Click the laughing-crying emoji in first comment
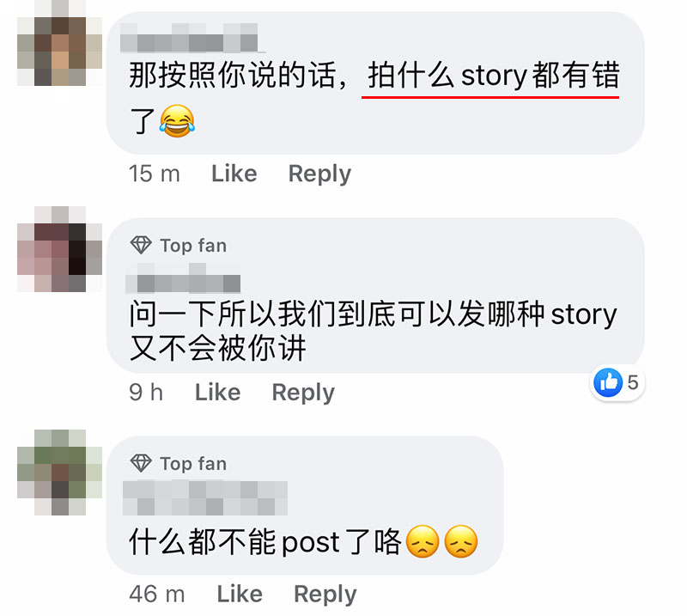The width and height of the screenshot is (687, 616). 177,121
